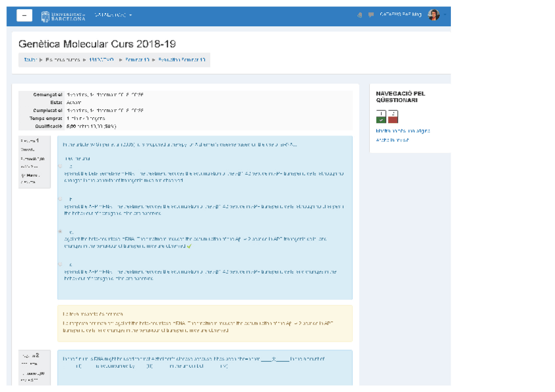Click the show one page at a time link
The image size is (555, 392).
click(x=403, y=131)
